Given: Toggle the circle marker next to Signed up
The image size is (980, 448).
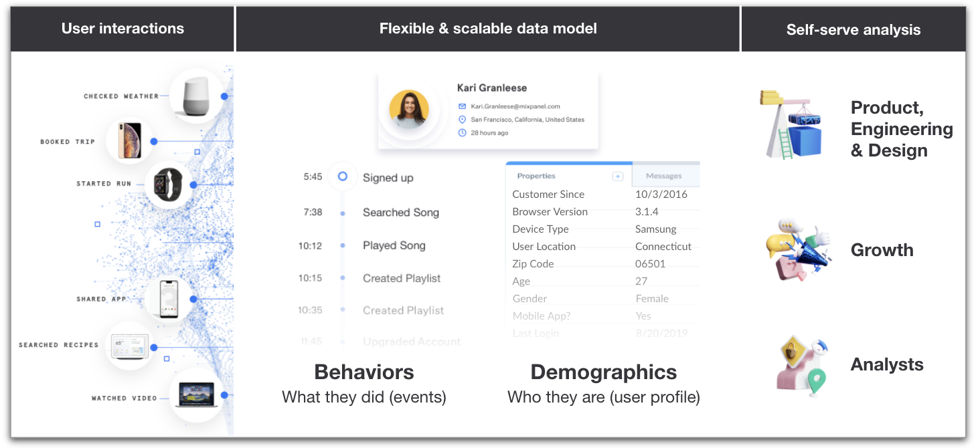Looking at the screenshot, I should coord(342,177).
